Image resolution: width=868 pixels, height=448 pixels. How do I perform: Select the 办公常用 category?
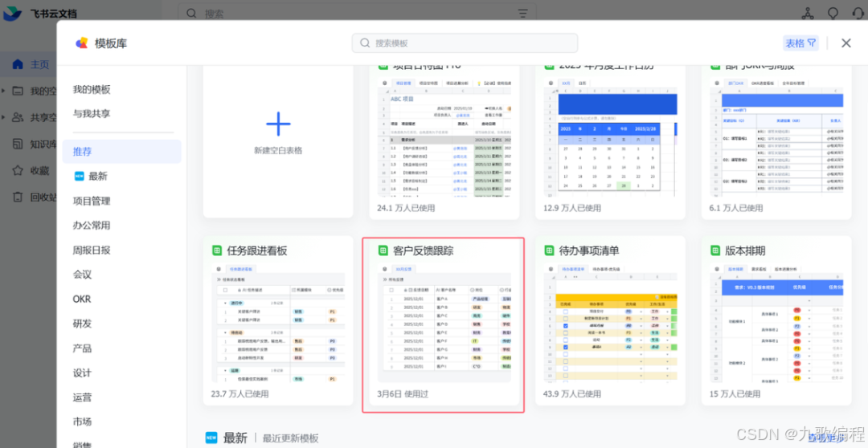pyautogui.click(x=92, y=225)
